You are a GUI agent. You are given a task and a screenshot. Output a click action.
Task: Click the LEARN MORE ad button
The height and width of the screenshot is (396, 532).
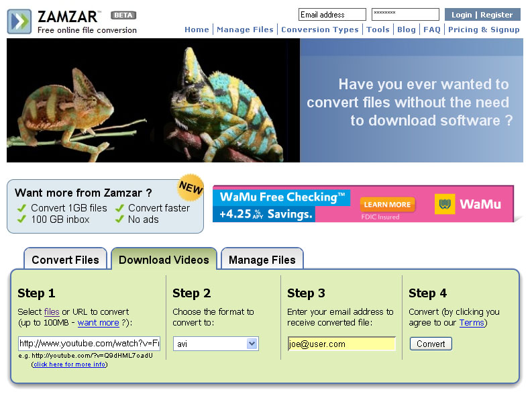(387, 205)
